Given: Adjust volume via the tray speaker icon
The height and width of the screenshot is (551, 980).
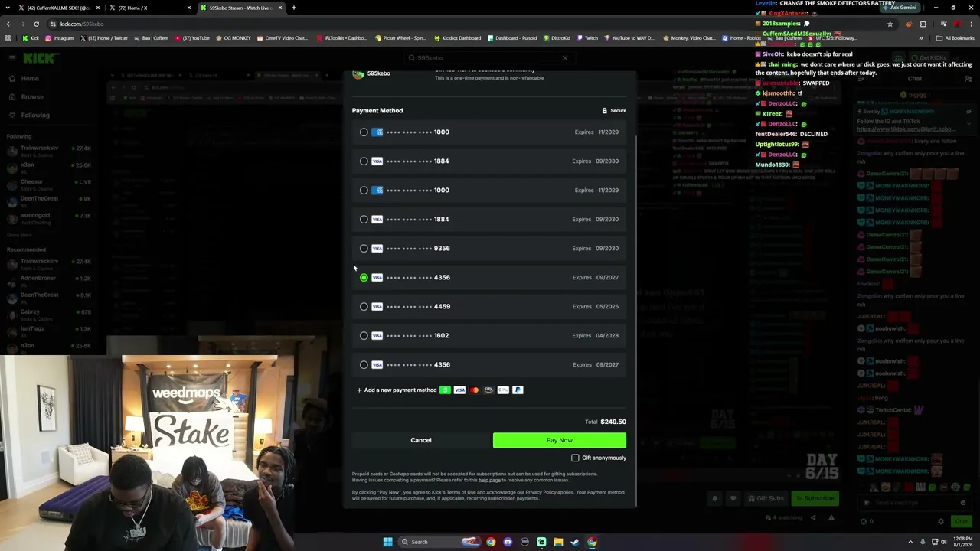Looking at the screenshot, I should pos(943,542).
